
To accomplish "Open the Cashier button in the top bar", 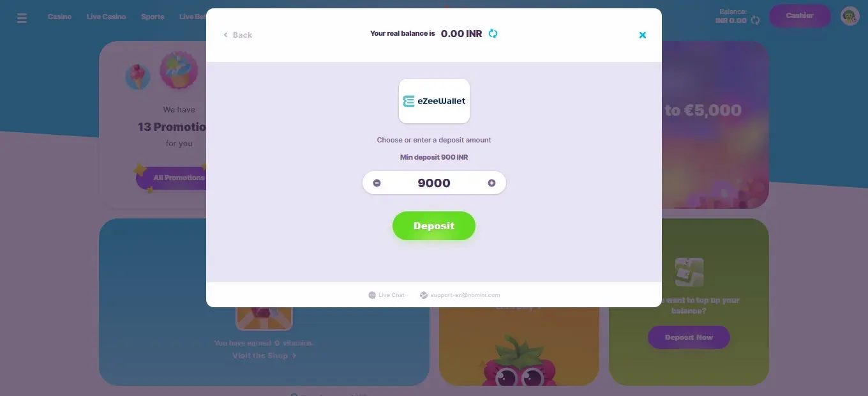I will [800, 16].
